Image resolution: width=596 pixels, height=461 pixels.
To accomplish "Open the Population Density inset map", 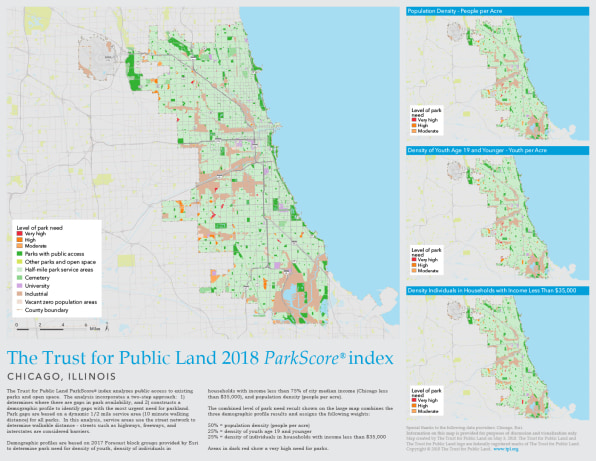I will click(x=498, y=79).
